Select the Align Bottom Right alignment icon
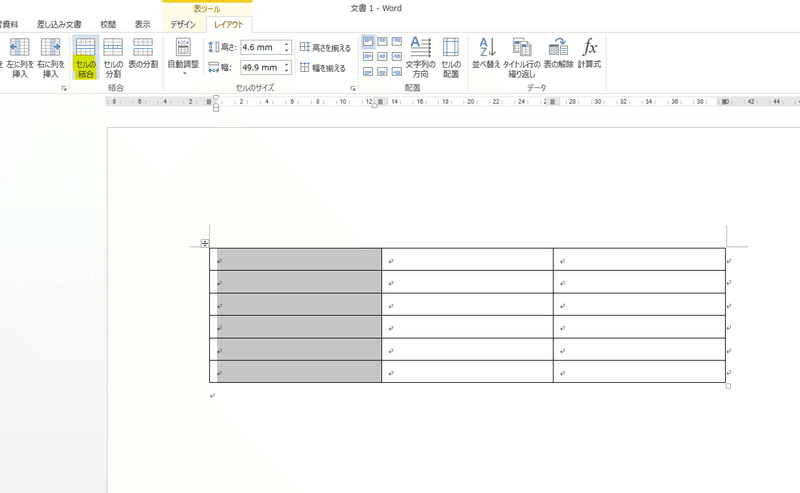 (396, 71)
